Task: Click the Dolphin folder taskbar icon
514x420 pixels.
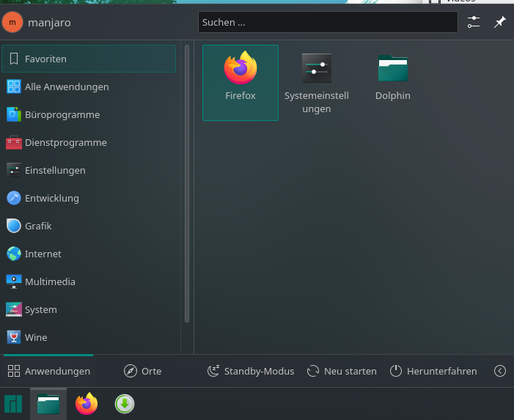Action: tap(48, 404)
